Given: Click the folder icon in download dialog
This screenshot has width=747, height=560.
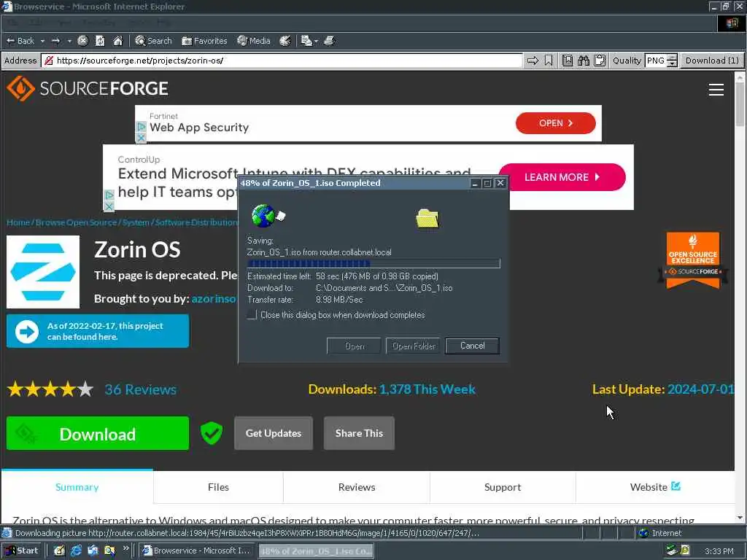Looking at the screenshot, I should 427,219.
